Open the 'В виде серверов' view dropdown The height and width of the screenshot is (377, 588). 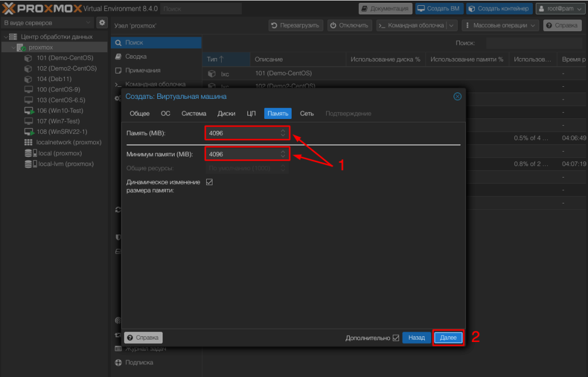47,22
